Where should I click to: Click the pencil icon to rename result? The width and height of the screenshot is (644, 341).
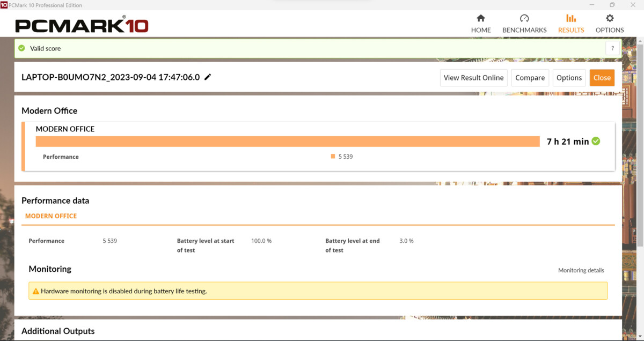tap(208, 77)
